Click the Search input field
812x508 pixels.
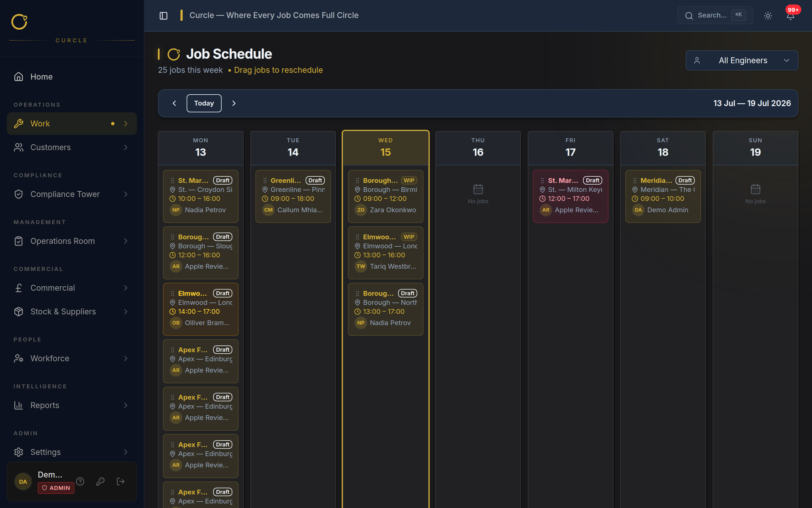pyautogui.click(x=715, y=16)
